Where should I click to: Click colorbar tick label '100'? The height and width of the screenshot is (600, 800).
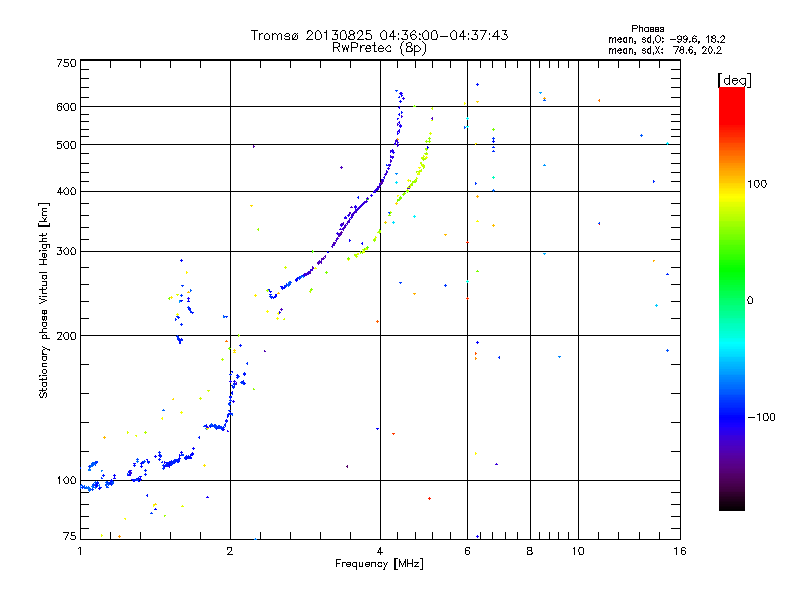tap(757, 184)
